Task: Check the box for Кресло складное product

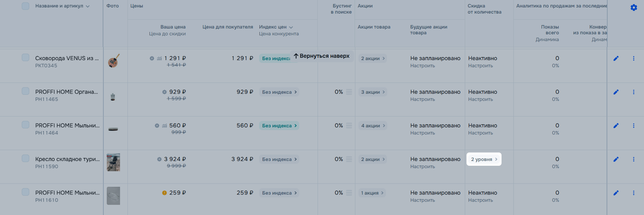Action: (26, 158)
